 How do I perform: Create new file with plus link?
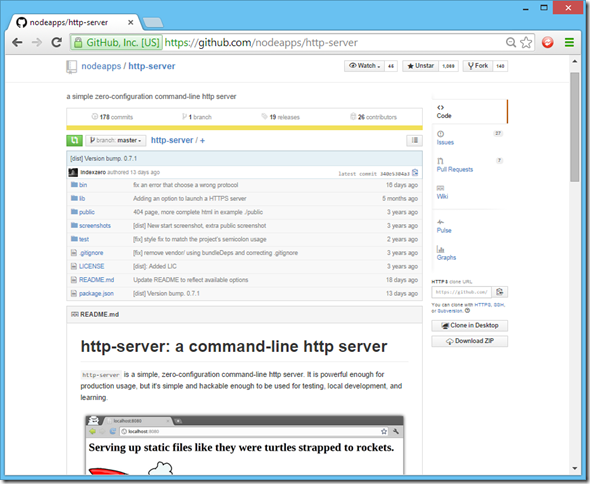(x=202, y=140)
